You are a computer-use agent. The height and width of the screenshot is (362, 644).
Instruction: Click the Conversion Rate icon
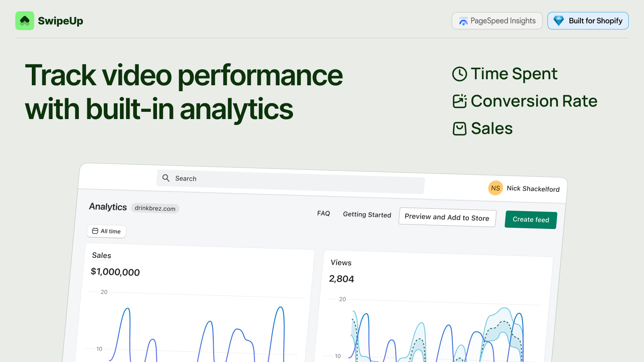[460, 101]
